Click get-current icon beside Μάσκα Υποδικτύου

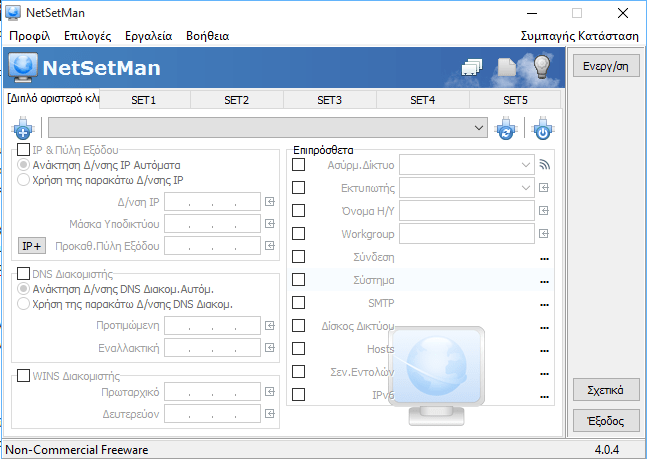pos(270,223)
